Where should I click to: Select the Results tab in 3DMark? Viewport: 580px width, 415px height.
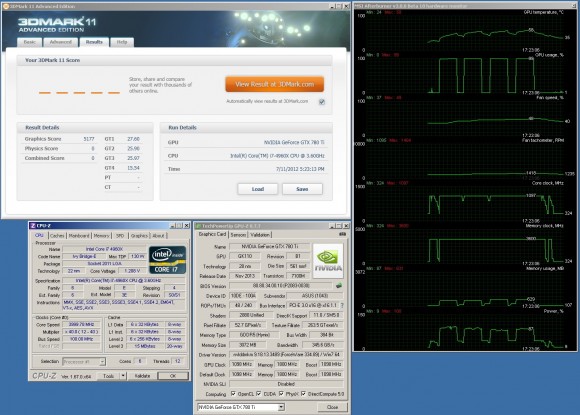tap(94, 42)
